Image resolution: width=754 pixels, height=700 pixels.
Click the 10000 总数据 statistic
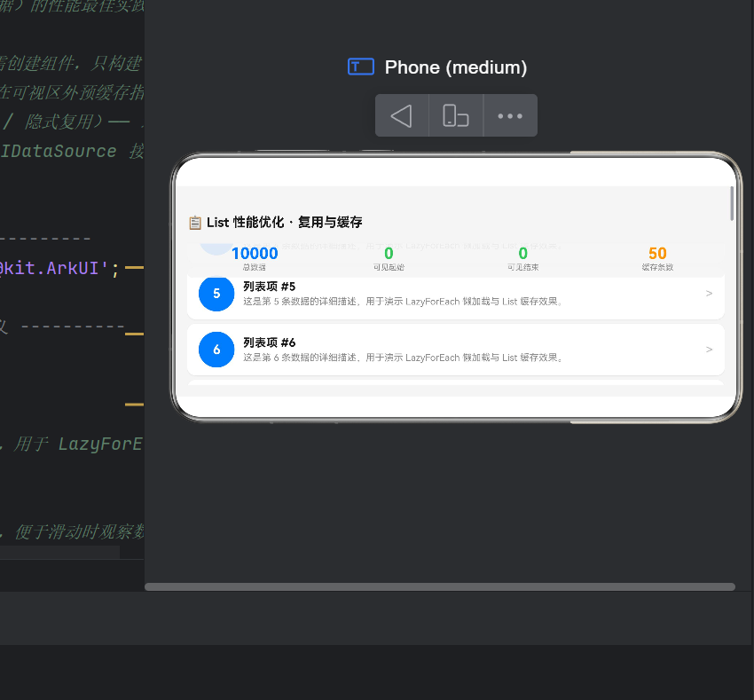pyautogui.click(x=255, y=258)
